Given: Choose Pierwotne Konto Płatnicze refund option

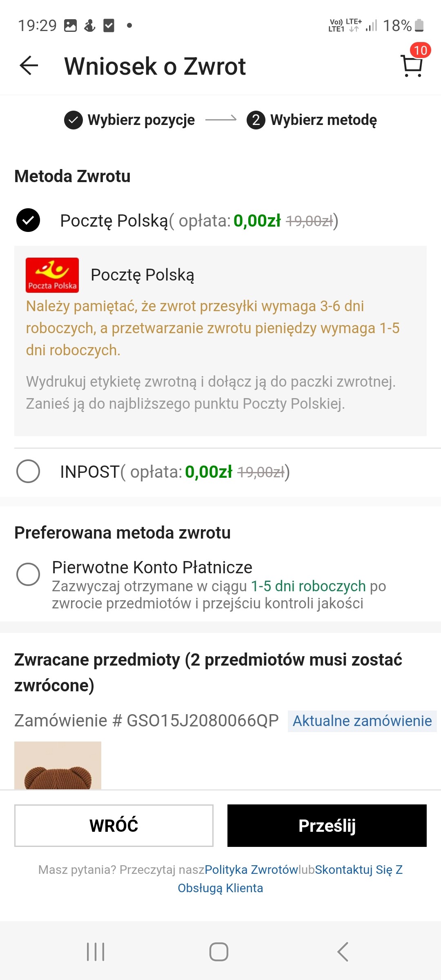Looking at the screenshot, I should point(28,574).
